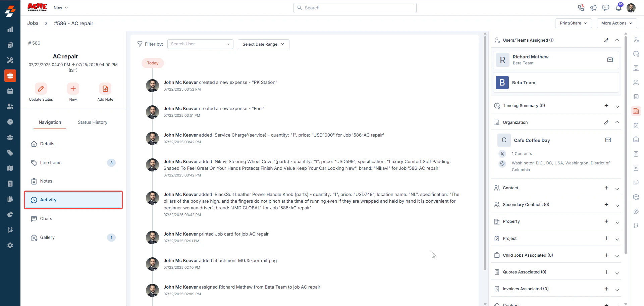Viewport: 644px width, 306px height.
Task: Expand Secondary Contacts section chevron
Action: (x=617, y=206)
